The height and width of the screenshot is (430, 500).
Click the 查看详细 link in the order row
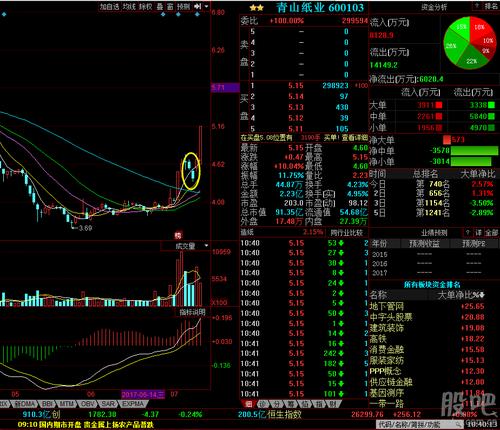(355, 137)
